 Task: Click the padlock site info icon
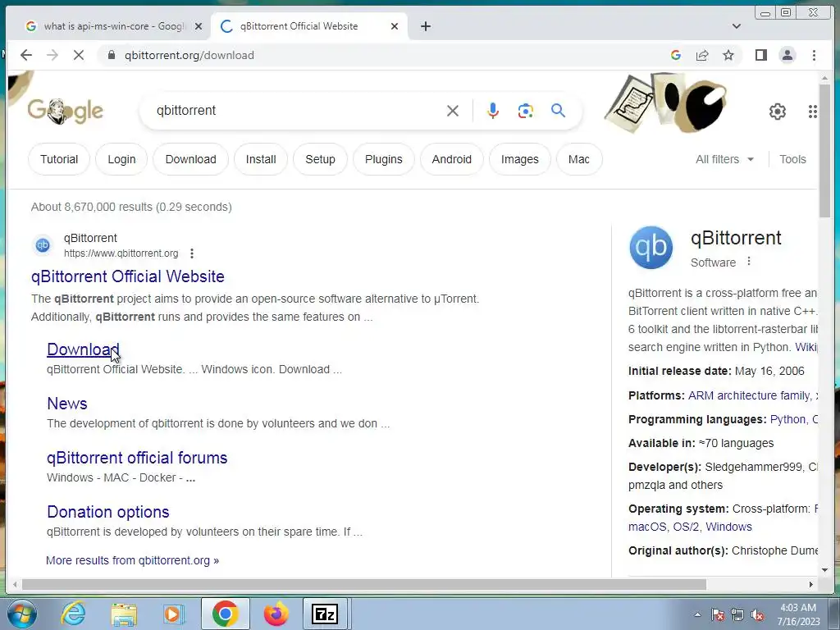(112, 55)
